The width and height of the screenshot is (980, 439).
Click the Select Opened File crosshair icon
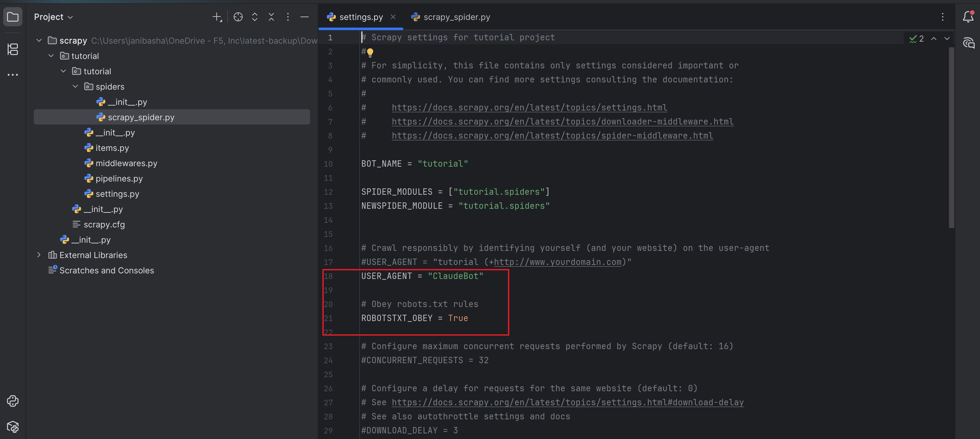point(238,17)
